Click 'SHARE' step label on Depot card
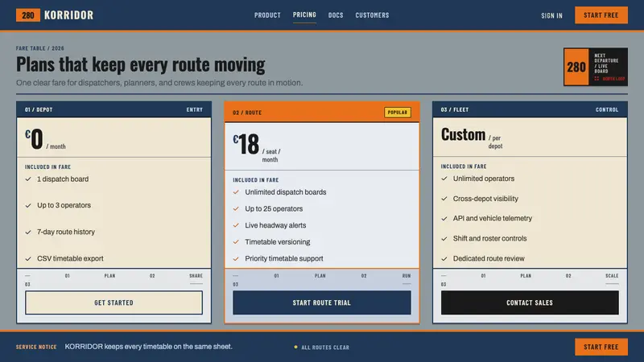This screenshot has width=644, height=362. click(196, 276)
